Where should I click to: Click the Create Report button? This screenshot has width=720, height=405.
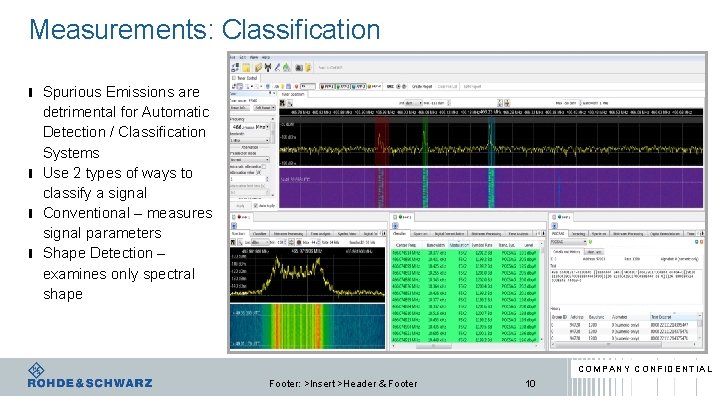click(x=422, y=86)
